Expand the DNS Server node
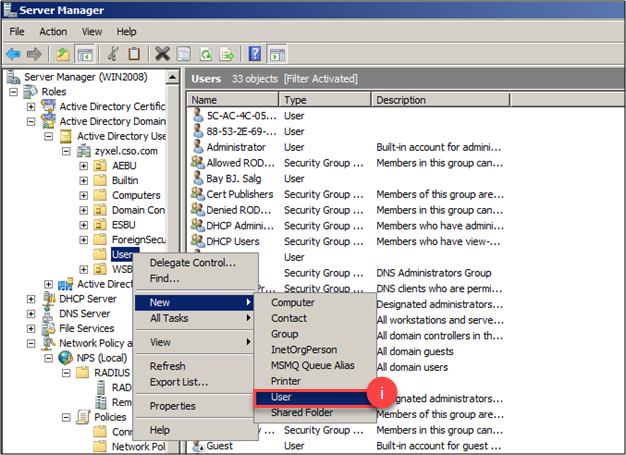 point(31,314)
